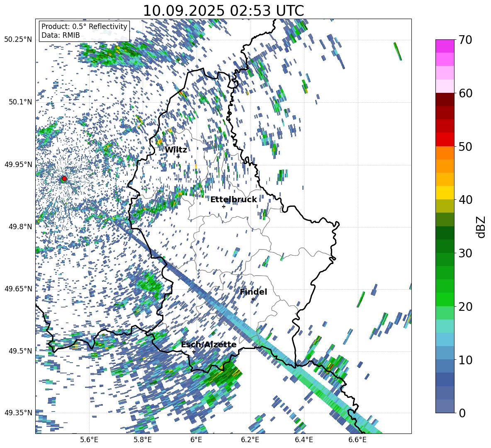The image size is (491, 448).
Task: Click the Ettelbruck location cross marker
Action: (x=224, y=206)
